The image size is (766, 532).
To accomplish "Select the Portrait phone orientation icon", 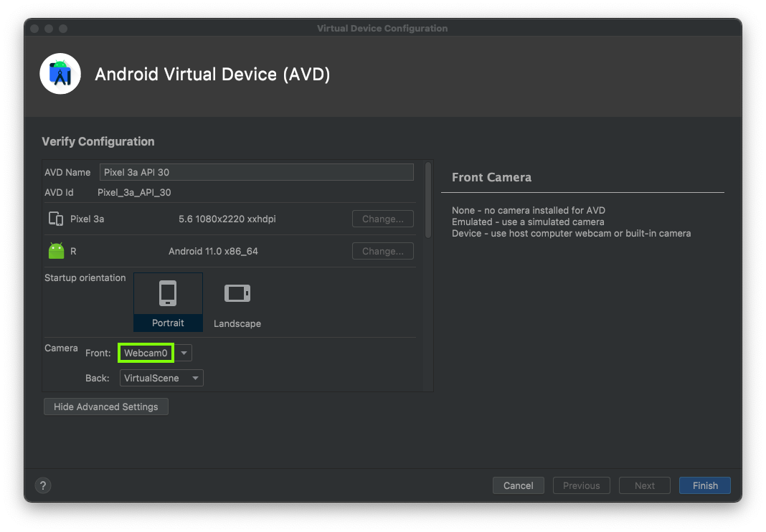I will [168, 293].
